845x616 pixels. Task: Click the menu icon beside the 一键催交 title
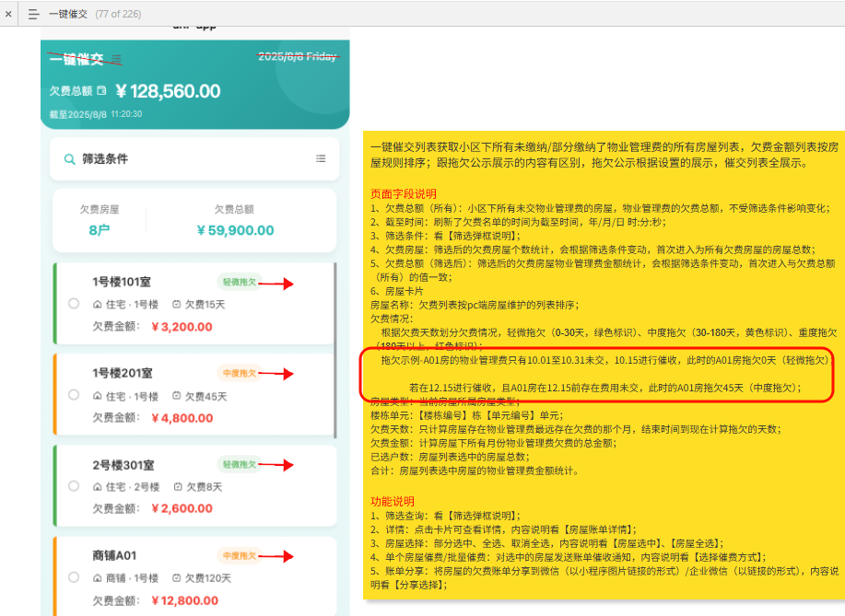116,60
